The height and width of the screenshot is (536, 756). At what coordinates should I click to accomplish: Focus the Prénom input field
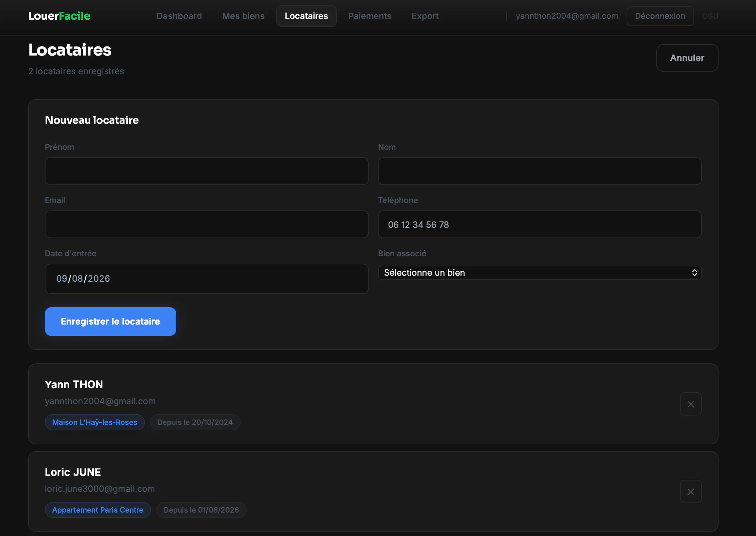tap(206, 171)
